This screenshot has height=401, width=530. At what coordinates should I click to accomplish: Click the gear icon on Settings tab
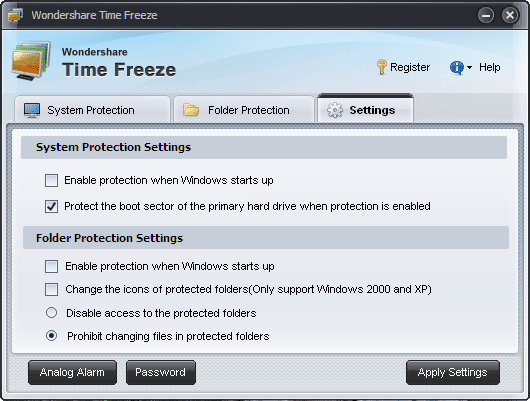pyautogui.click(x=335, y=110)
